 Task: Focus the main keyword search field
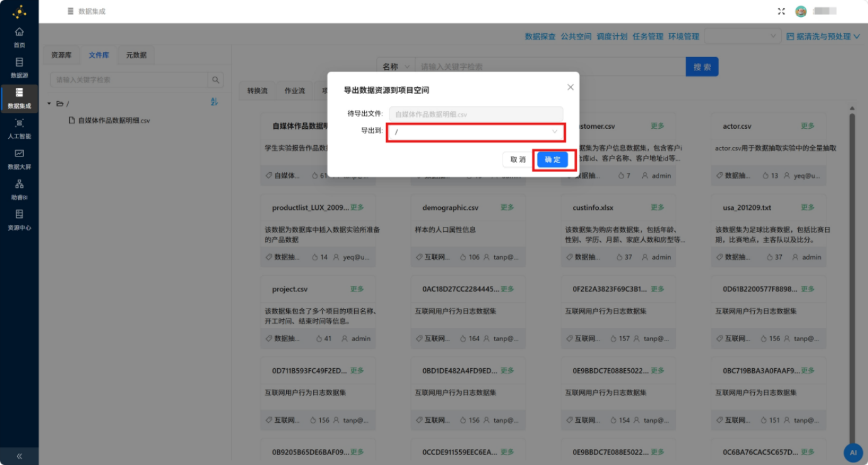[550, 67]
